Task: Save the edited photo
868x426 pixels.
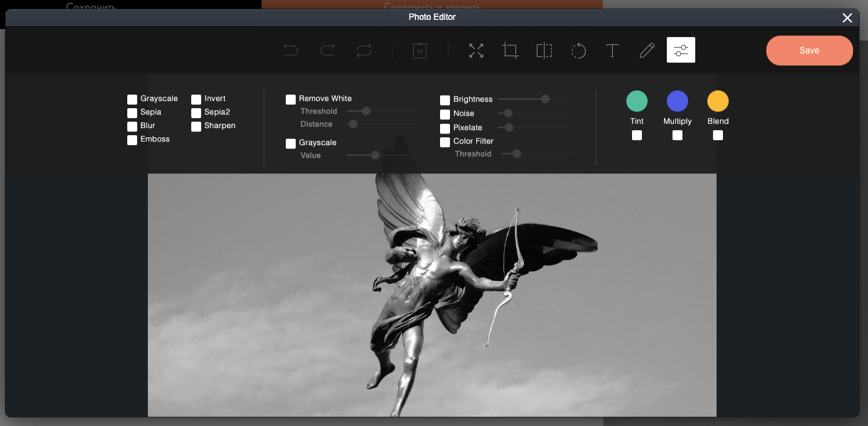Action: click(x=810, y=50)
